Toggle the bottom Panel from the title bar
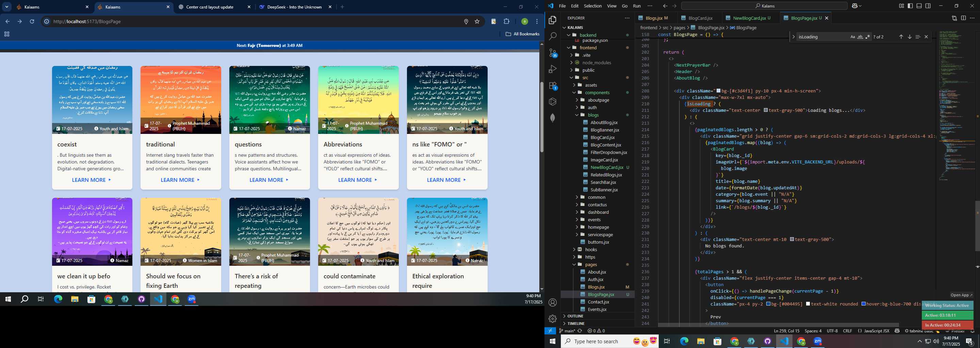 919,6
